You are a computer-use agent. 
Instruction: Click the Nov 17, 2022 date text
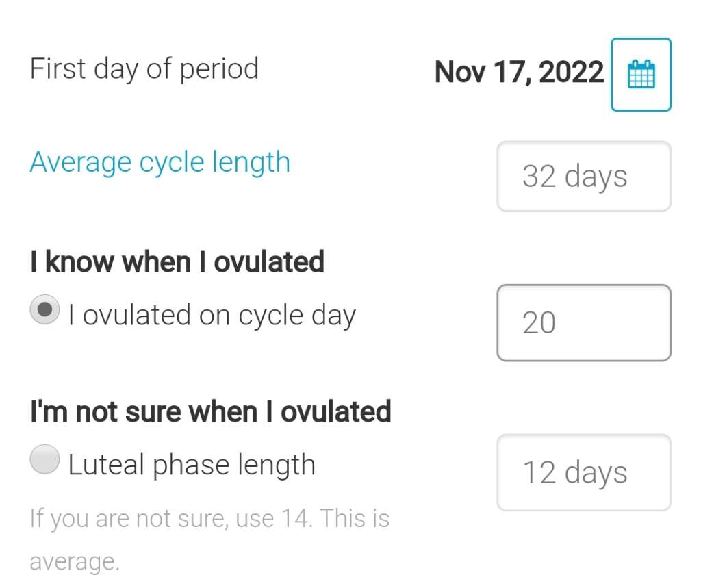click(519, 72)
